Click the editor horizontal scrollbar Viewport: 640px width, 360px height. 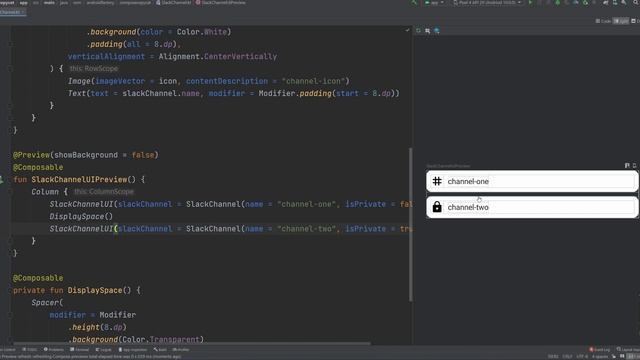[x=192, y=343]
